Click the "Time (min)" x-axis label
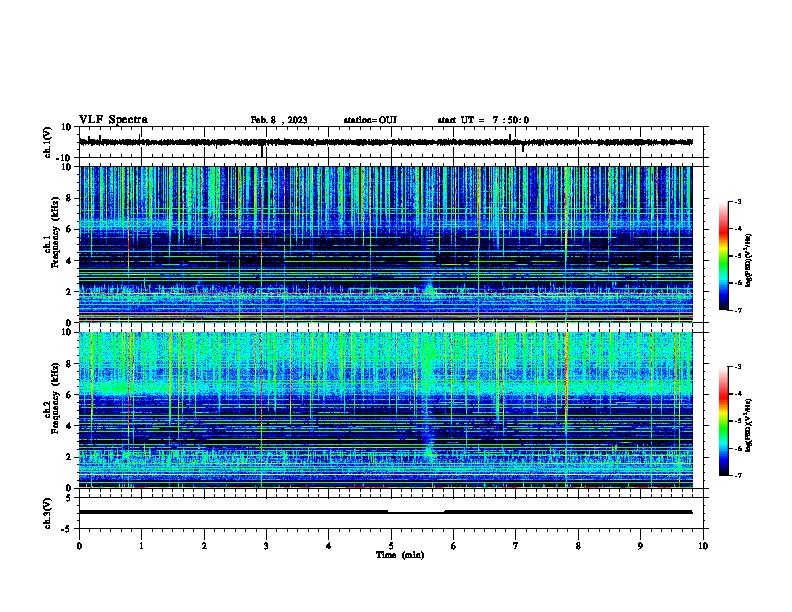 coord(400,555)
